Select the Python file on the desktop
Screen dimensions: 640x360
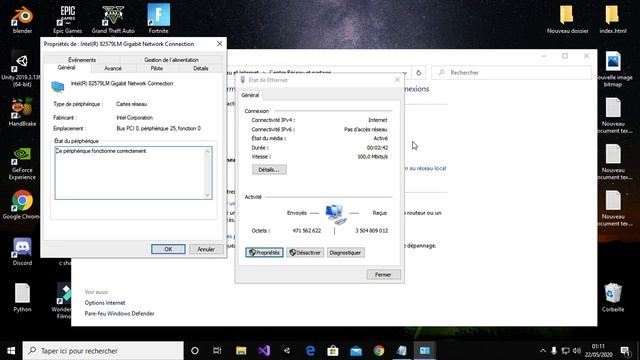click(22, 298)
